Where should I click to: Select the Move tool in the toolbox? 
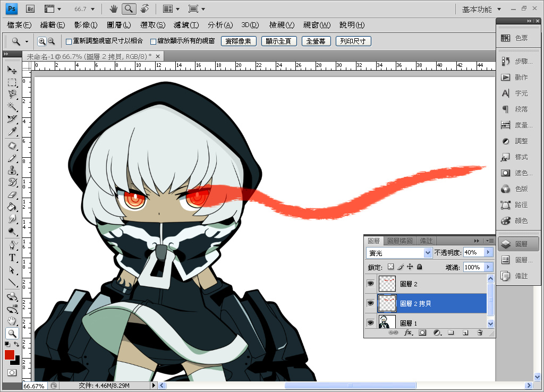point(12,70)
